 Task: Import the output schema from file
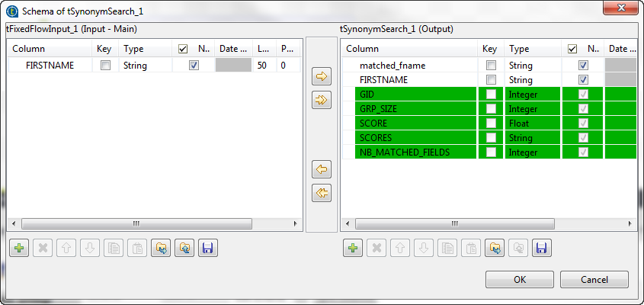coord(495,249)
